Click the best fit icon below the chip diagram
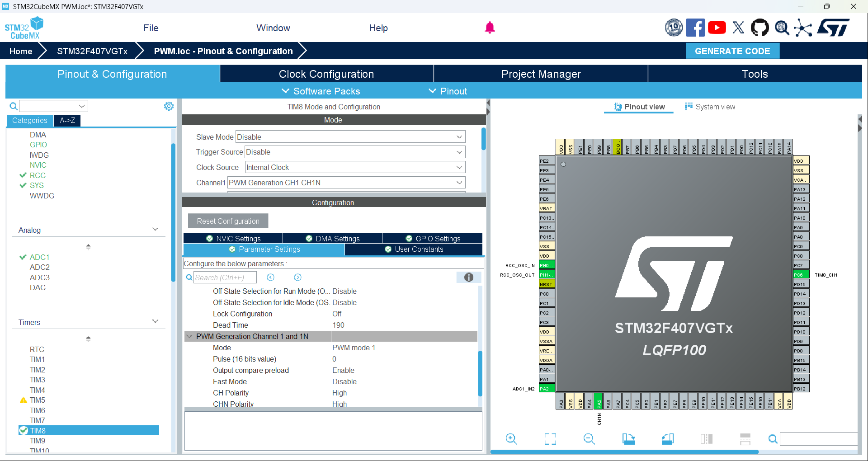 coord(550,439)
